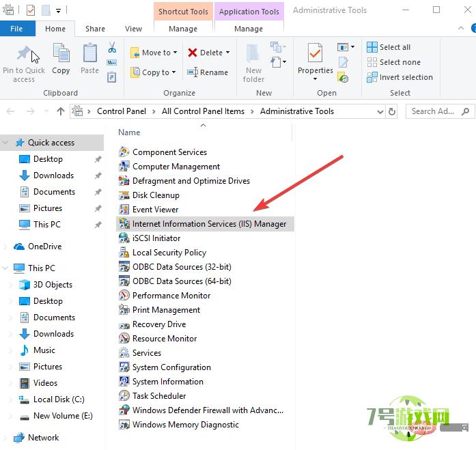
Task: Select Defragment and Optimize Drives item
Action: coord(191,181)
